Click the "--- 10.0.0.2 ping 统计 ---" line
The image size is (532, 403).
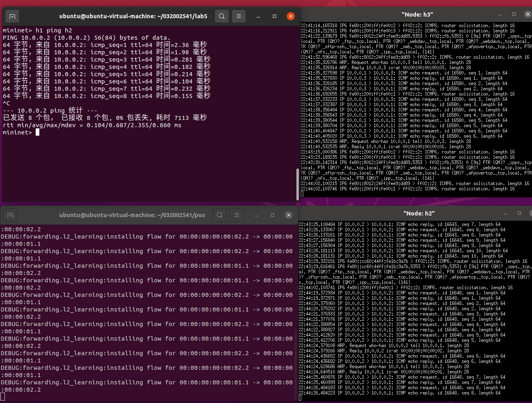pyautogui.click(x=50, y=111)
